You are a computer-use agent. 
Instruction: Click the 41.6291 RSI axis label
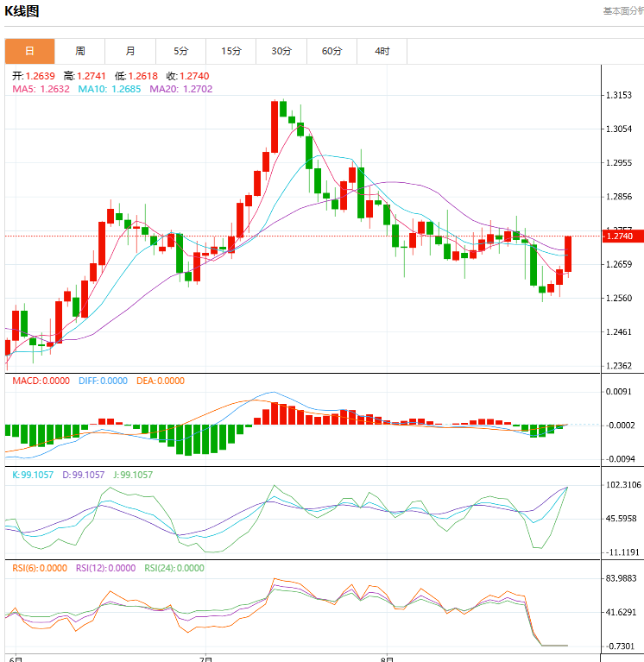click(621, 612)
